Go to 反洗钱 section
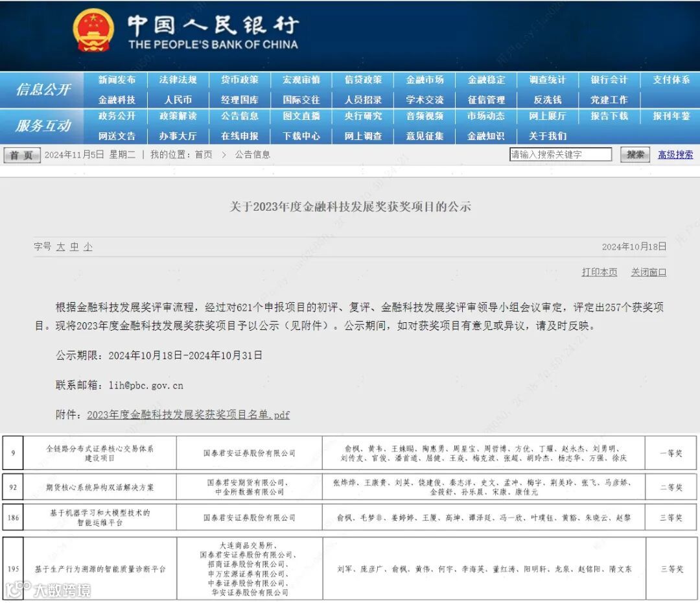Screen dimensions: 700x603 pos(548,100)
